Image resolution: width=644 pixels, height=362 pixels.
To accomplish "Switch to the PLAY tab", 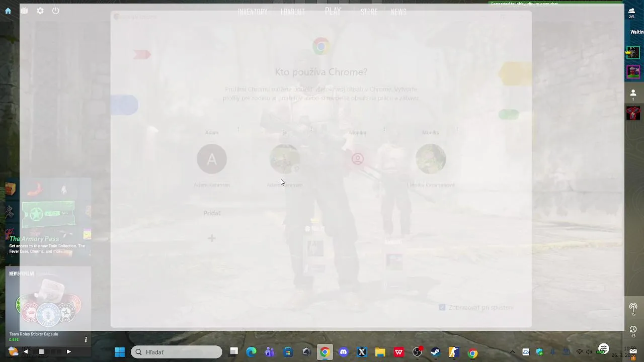I will (333, 11).
